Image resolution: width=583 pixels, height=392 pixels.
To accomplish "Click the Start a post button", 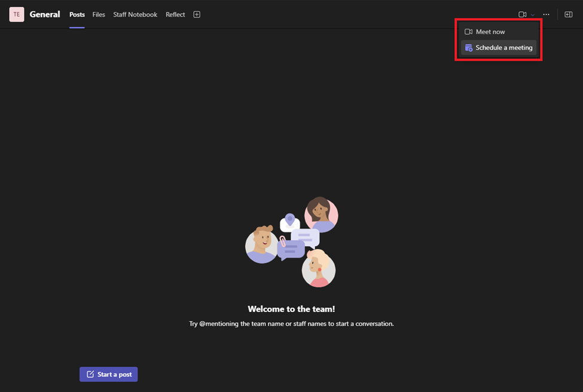I will pos(109,374).
